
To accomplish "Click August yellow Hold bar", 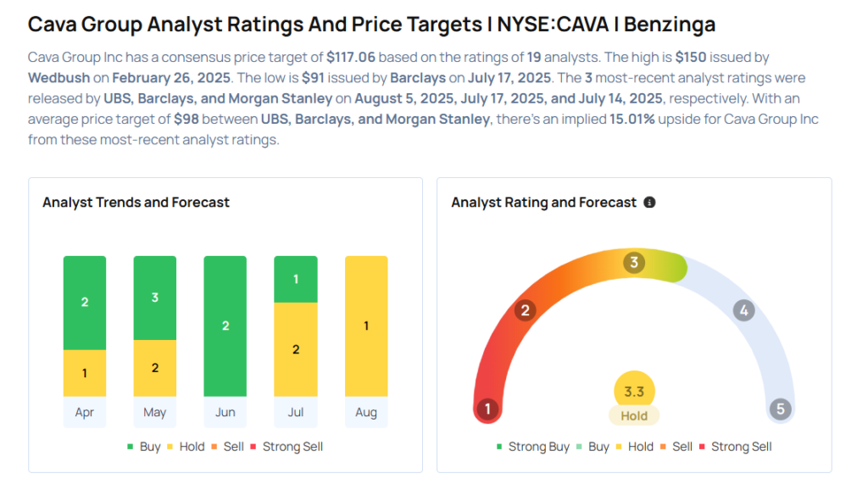I will pos(365,326).
